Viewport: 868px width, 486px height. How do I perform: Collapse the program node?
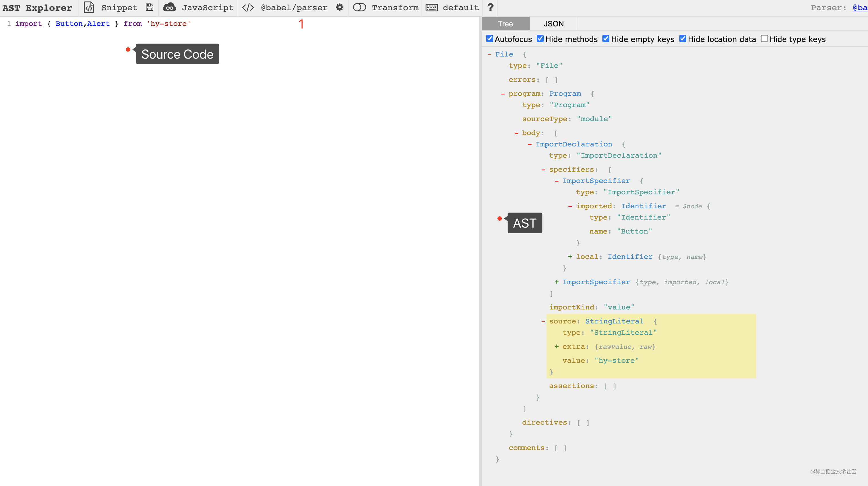(503, 94)
